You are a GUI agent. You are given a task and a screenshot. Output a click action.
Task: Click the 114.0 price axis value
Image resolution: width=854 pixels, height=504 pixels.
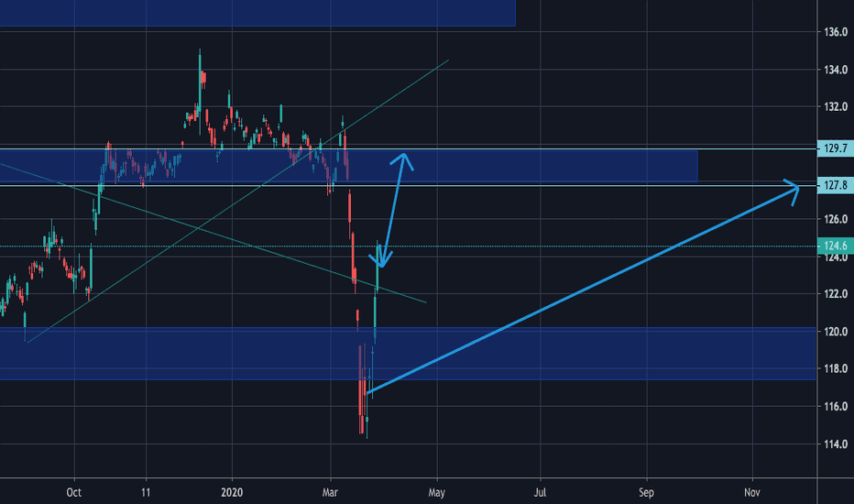point(836,444)
